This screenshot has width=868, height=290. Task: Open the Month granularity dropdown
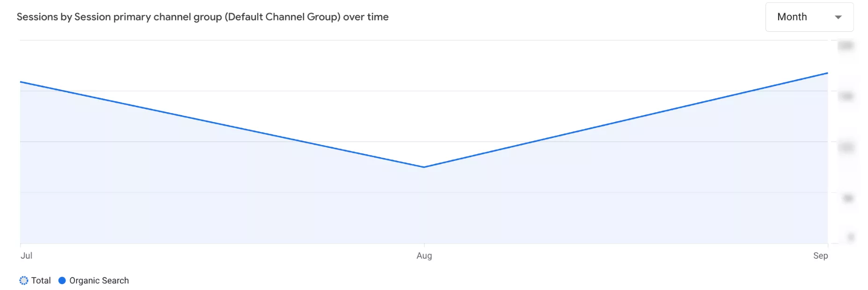point(809,17)
